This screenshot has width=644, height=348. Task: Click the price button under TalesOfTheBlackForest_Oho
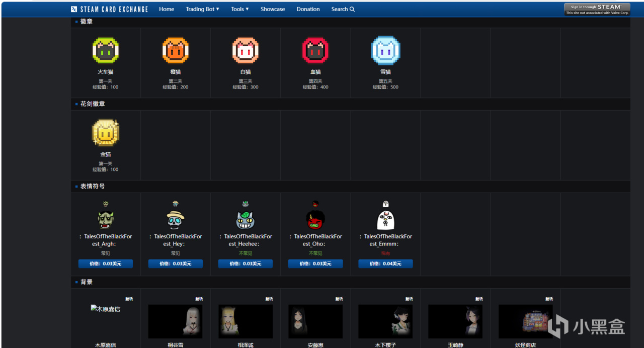click(x=315, y=264)
